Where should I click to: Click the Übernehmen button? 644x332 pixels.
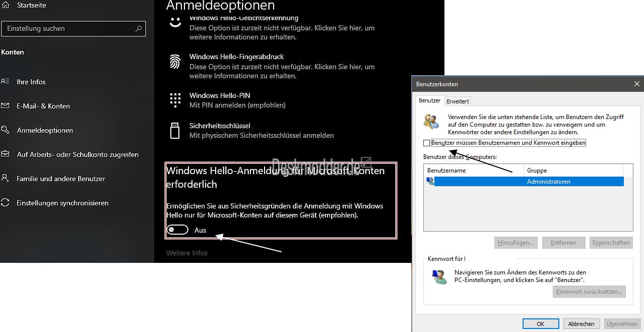[x=621, y=324]
